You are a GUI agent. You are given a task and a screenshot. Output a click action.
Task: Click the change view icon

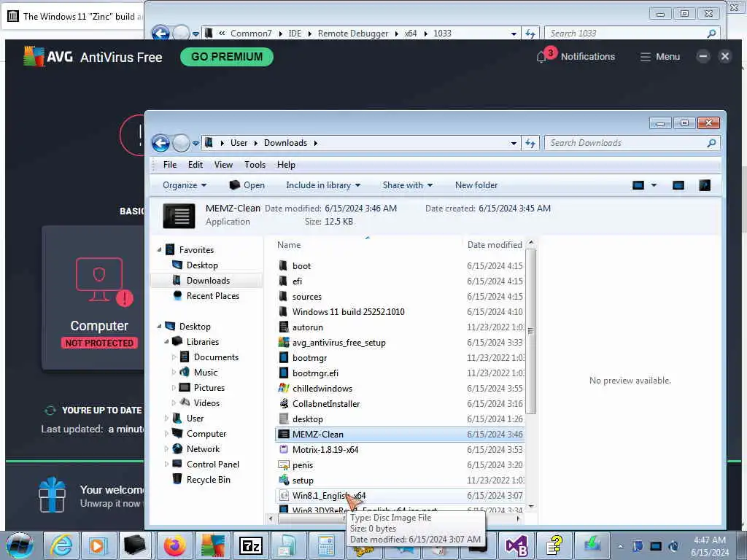pos(638,185)
